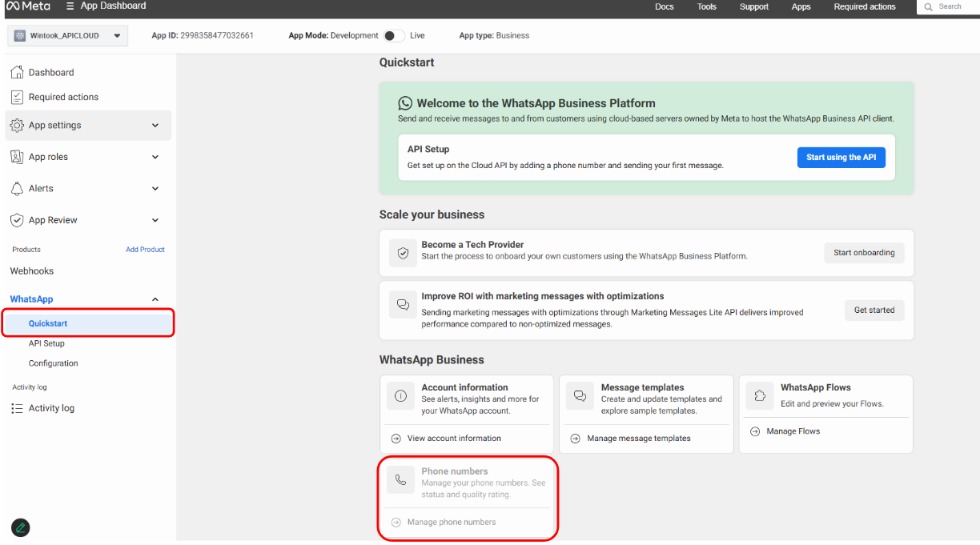Viewport: 980px width, 545px height.
Task: Click the Add Product link
Action: [x=145, y=250]
